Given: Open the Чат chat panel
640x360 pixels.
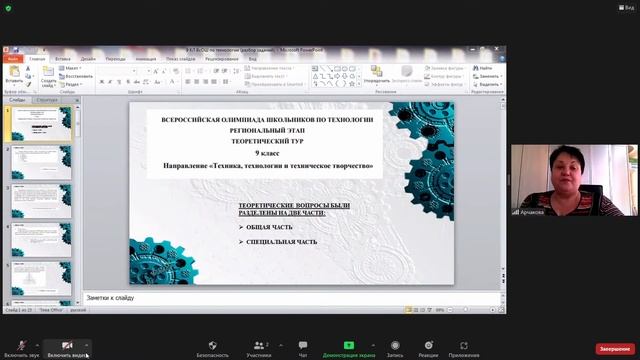Looking at the screenshot, I should pyautogui.click(x=303, y=349).
